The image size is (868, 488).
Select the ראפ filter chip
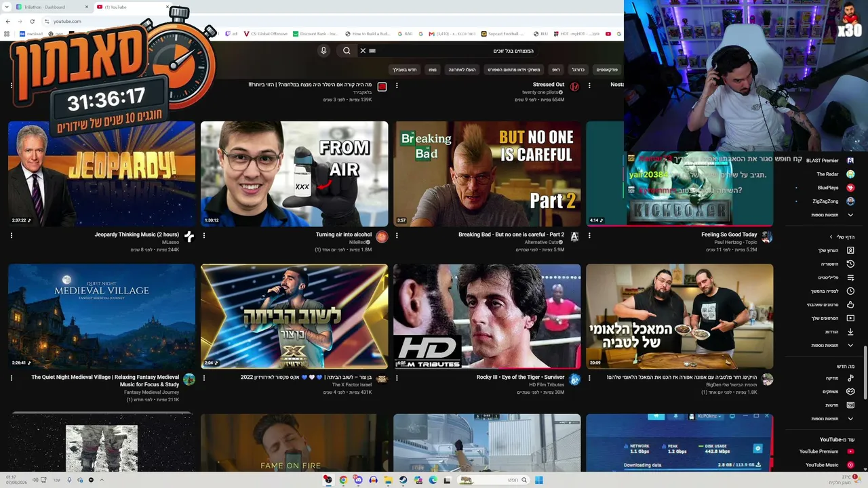coord(556,70)
